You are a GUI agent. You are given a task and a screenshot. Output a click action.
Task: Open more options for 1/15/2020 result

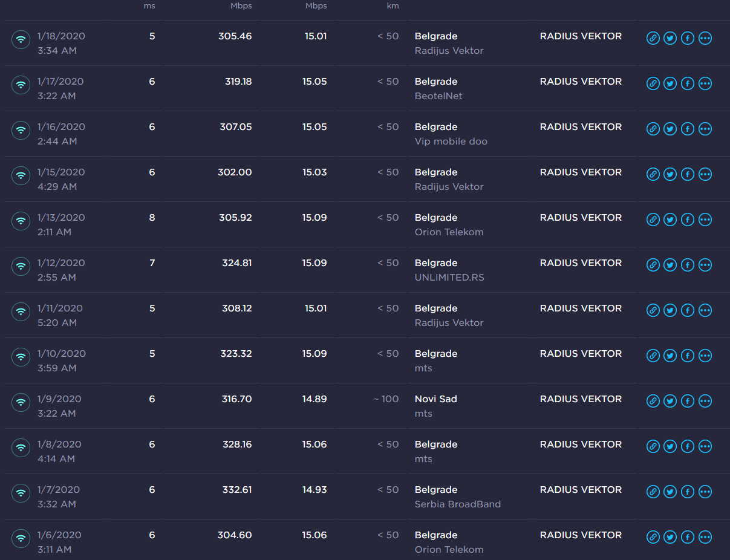[x=705, y=174]
